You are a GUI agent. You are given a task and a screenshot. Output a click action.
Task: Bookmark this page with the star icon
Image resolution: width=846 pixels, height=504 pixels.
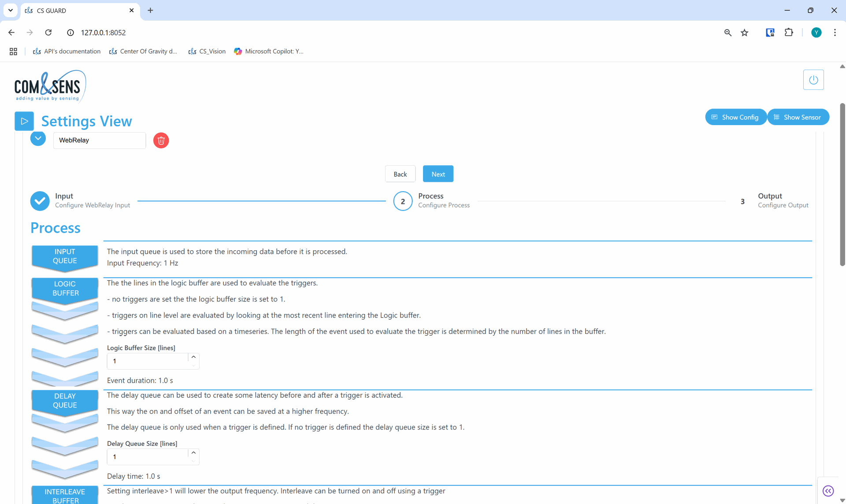(x=745, y=33)
